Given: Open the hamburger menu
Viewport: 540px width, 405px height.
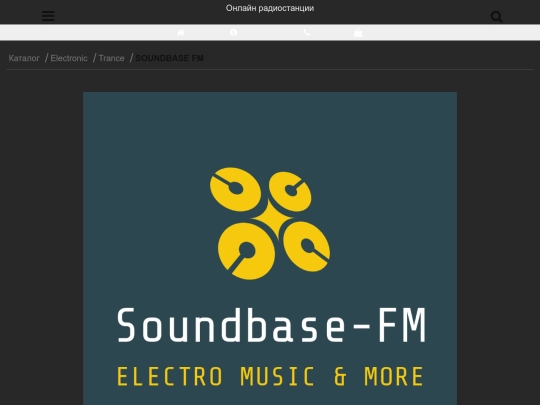Looking at the screenshot, I should [48, 16].
